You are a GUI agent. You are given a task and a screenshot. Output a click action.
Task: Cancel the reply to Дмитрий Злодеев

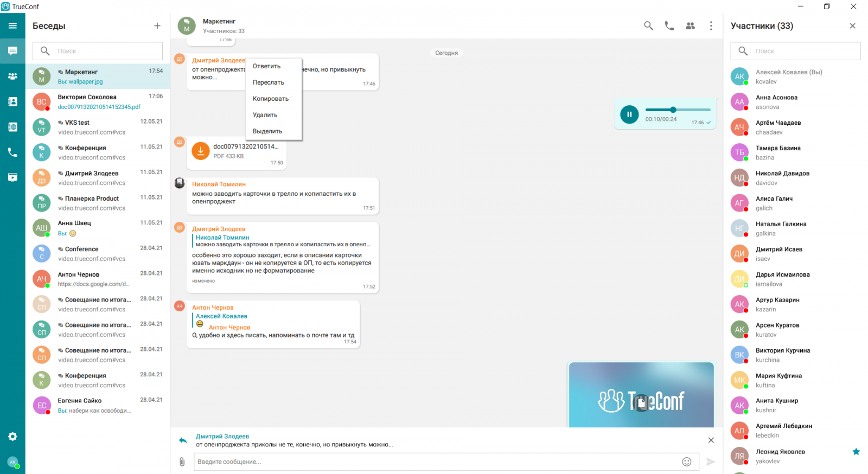711,440
